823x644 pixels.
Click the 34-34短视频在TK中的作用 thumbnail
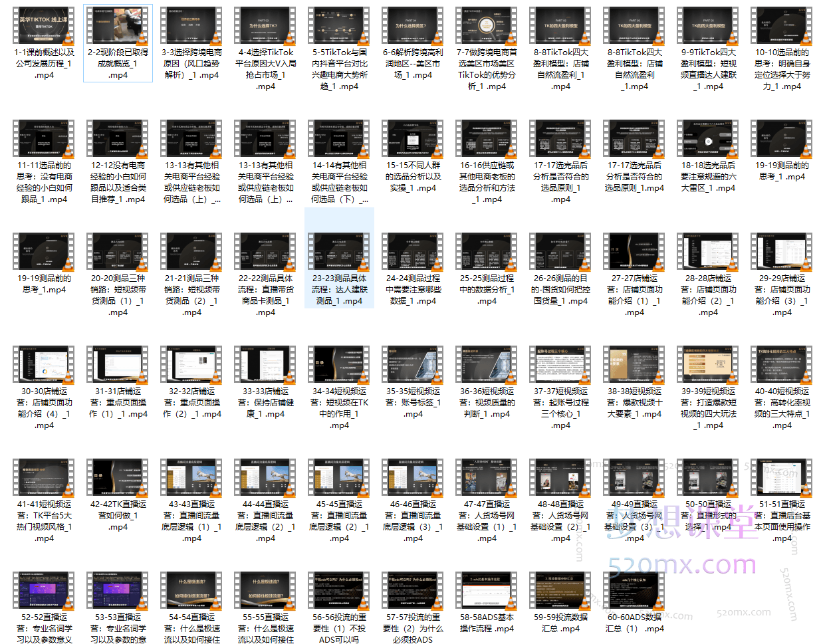339,366
